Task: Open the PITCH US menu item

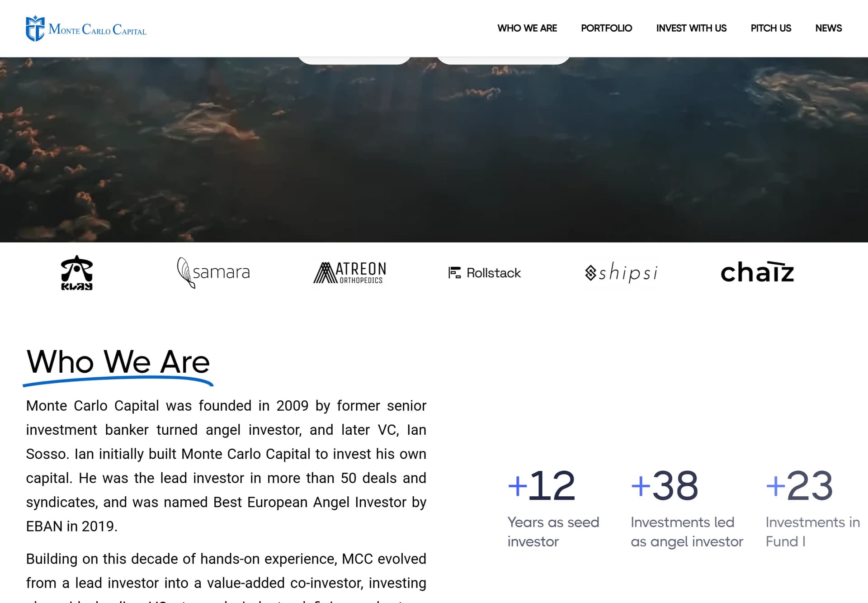Action: coord(771,28)
